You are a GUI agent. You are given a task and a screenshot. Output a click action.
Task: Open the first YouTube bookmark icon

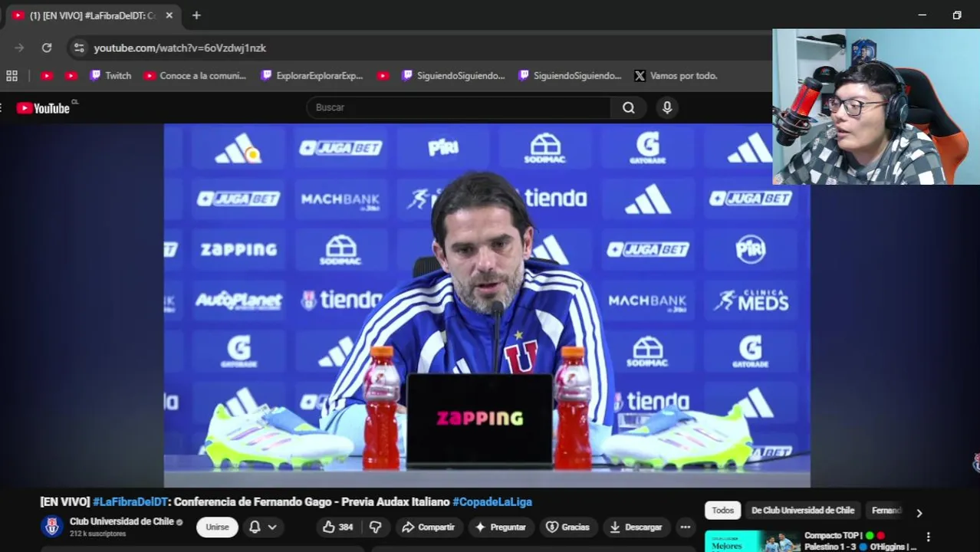click(x=47, y=76)
